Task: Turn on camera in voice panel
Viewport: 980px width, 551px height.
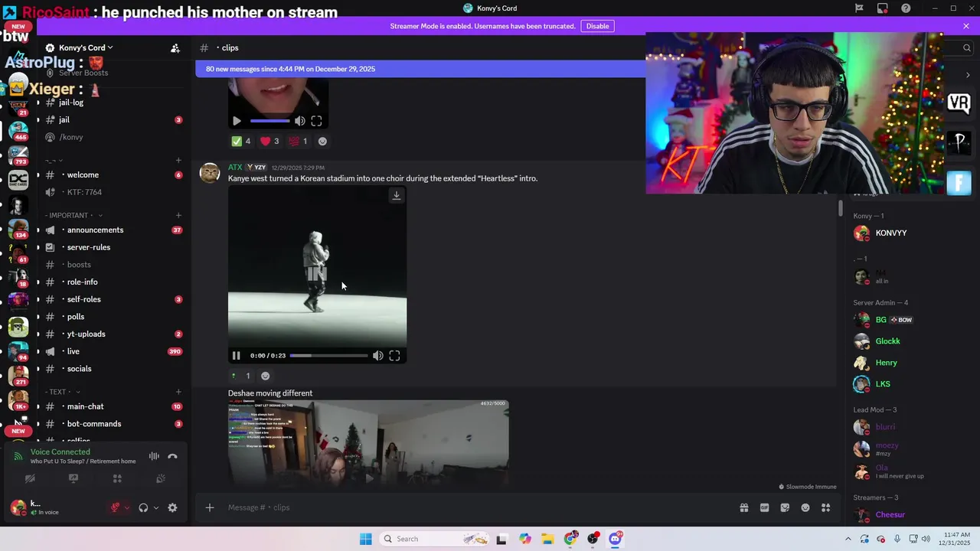Action: 30,478
